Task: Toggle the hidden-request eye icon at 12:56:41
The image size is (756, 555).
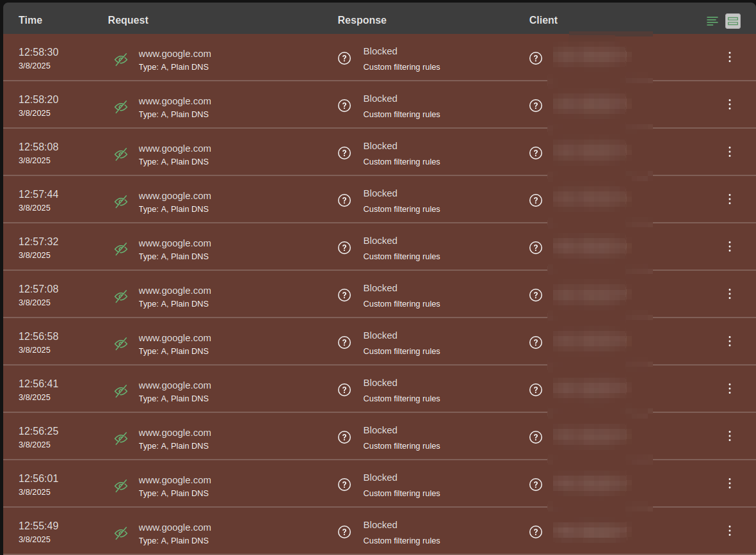Action: (121, 391)
